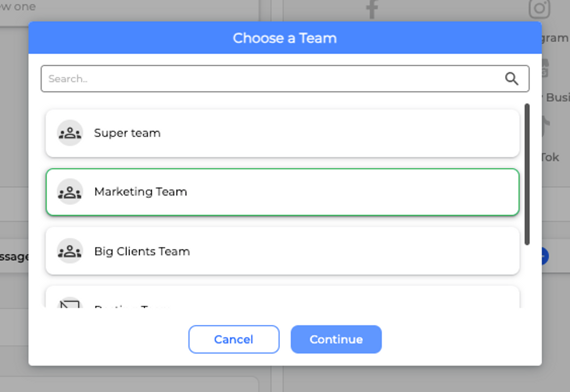The image size is (570, 392).
Task: Click the Marketing Team group icon
Action: click(70, 192)
